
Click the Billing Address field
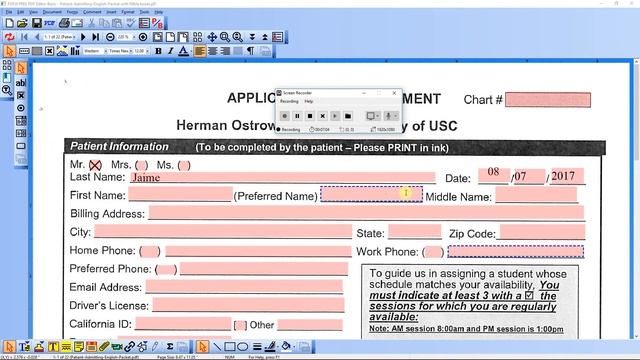coord(367,213)
